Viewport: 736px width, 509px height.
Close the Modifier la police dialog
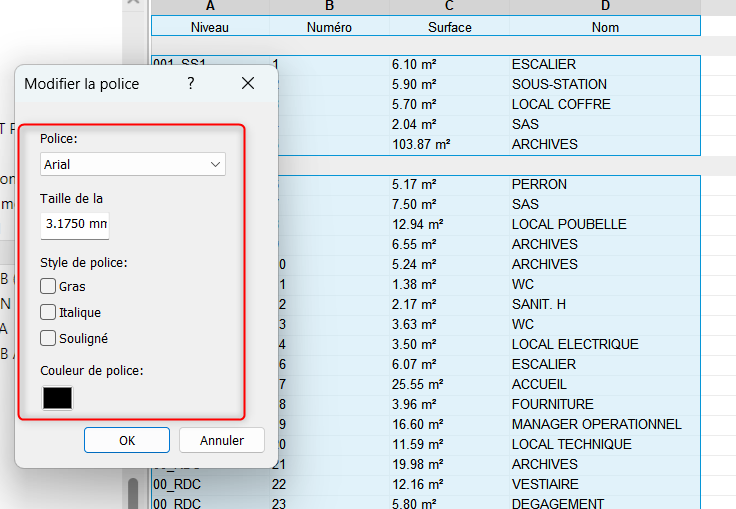[x=248, y=84]
